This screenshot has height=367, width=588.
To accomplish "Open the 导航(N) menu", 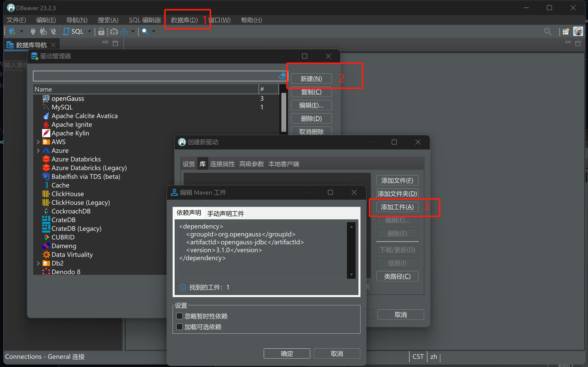I will pyautogui.click(x=77, y=20).
